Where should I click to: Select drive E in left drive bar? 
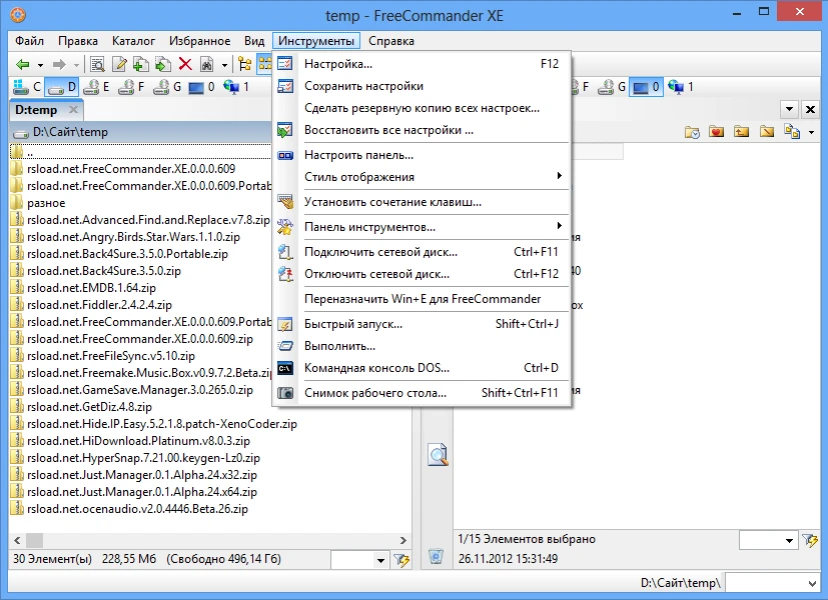pos(97,87)
